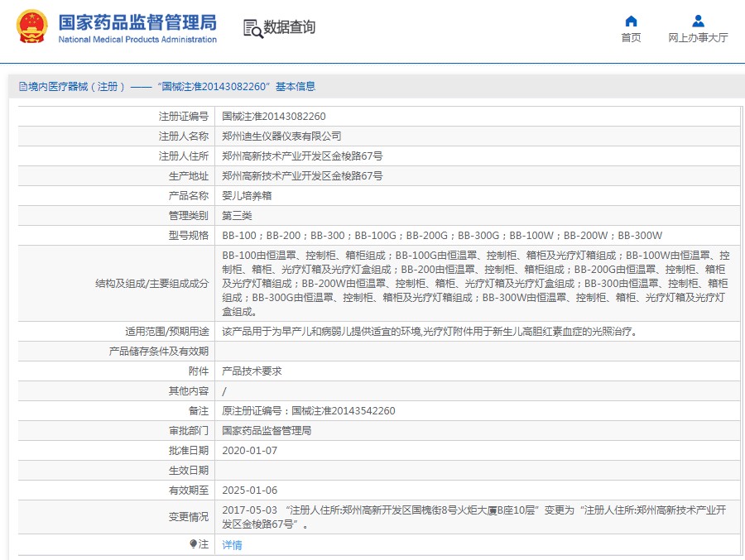Click the 产品名称 row label
The image size is (745, 560).
pyautogui.click(x=189, y=196)
